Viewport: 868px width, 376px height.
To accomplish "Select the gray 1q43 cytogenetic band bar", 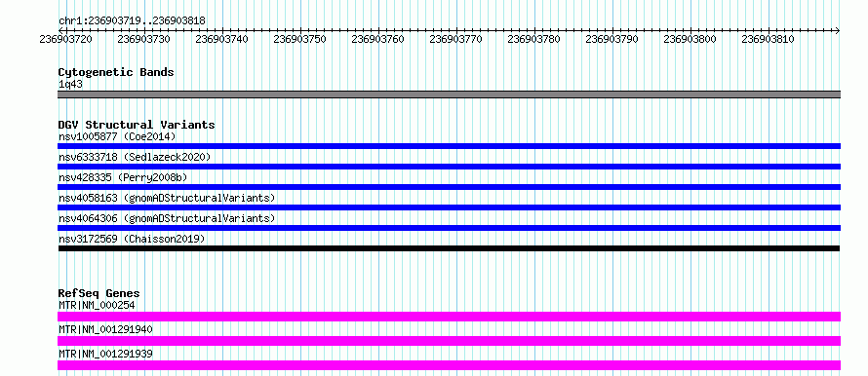I will (x=449, y=94).
